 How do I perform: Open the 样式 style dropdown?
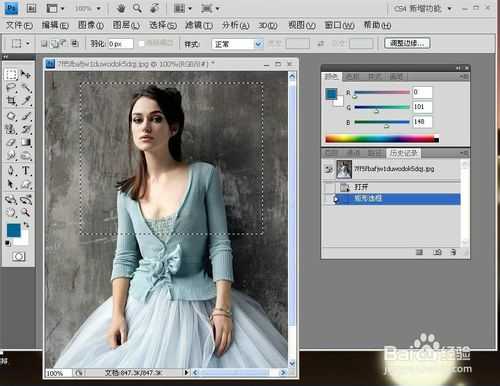pos(237,44)
